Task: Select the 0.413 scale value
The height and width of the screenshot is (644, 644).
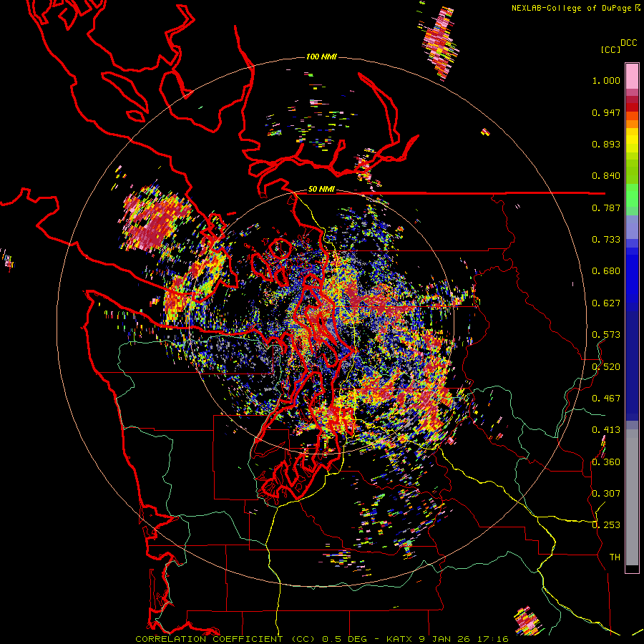Action: click(x=606, y=430)
